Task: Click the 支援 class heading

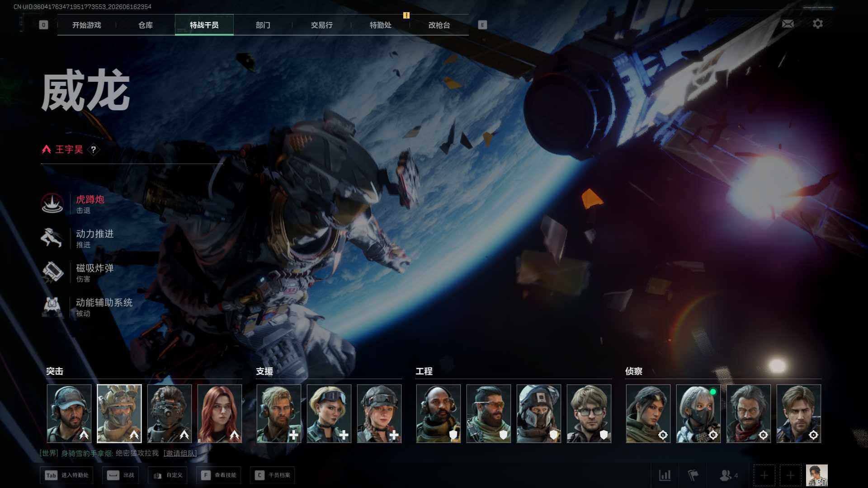Action: (264, 371)
